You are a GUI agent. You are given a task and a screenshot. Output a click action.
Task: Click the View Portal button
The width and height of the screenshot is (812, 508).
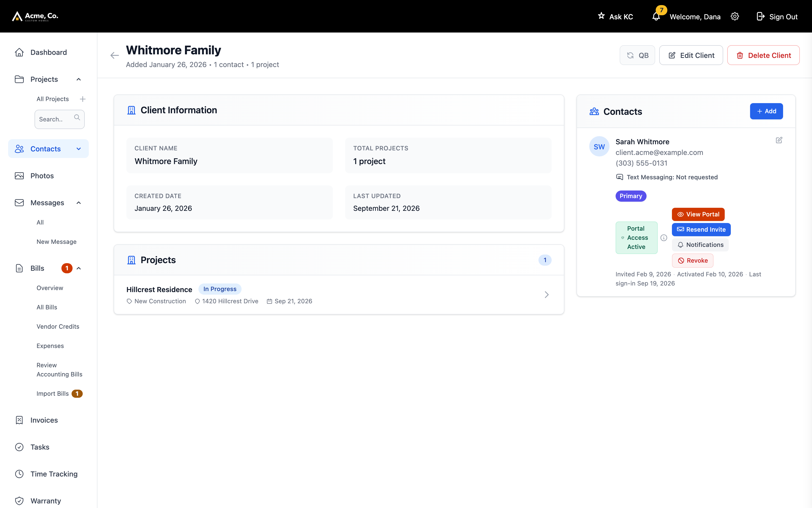pyautogui.click(x=698, y=214)
